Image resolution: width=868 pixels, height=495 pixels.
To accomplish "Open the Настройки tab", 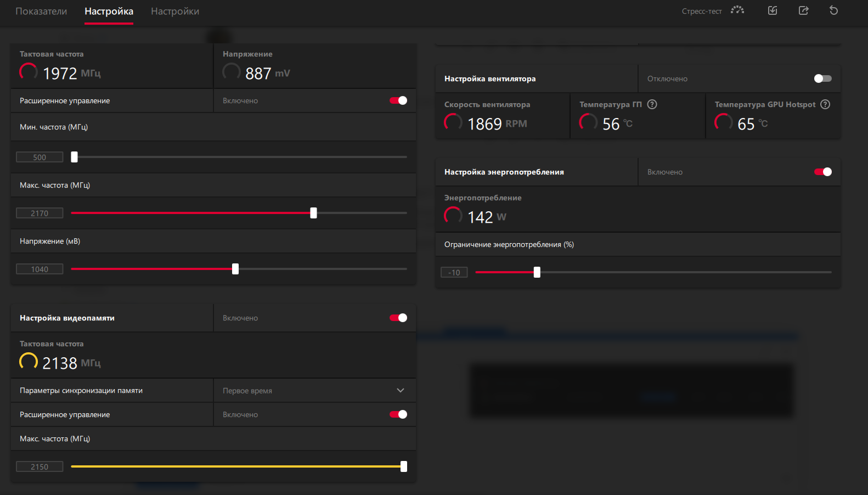I will (x=175, y=12).
